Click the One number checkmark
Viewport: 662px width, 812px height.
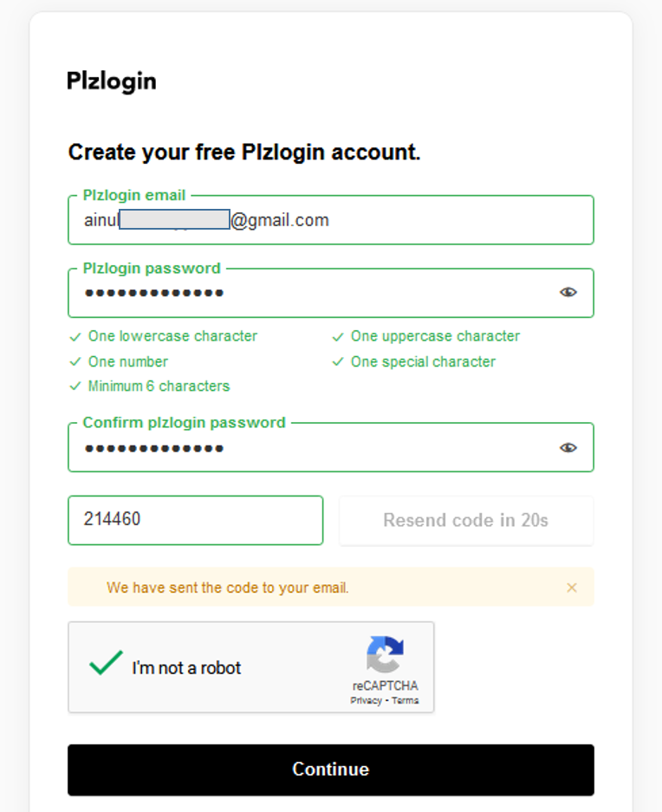(x=75, y=361)
